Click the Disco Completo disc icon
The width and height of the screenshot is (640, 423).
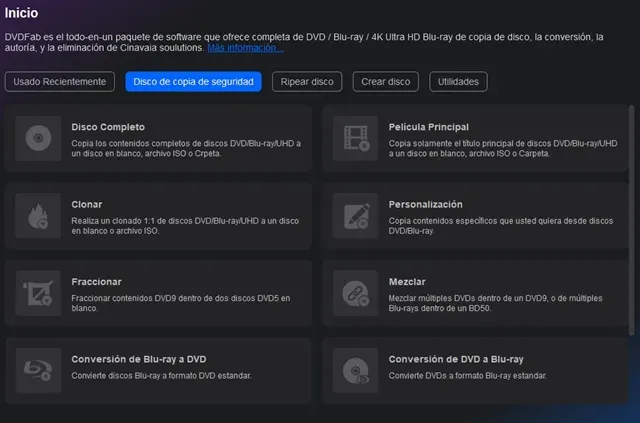pos(38,138)
